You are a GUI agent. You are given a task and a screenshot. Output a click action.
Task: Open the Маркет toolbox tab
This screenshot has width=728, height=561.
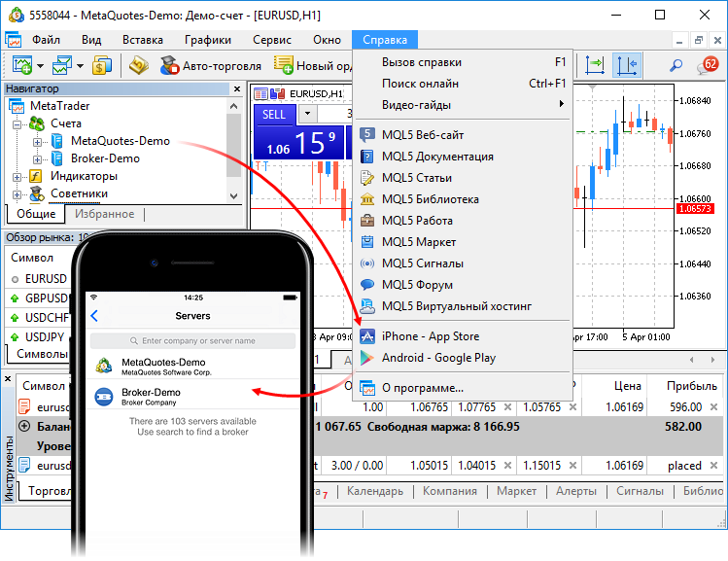(x=516, y=491)
